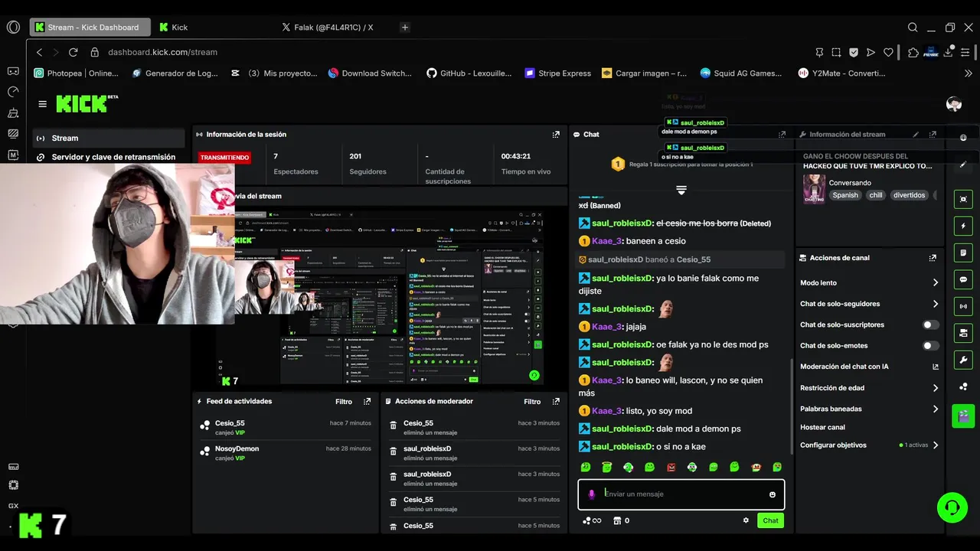Viewport: 980px width, 551px height.
Task: Open Opera menu icon in the title bar
Action: point(13,27)
